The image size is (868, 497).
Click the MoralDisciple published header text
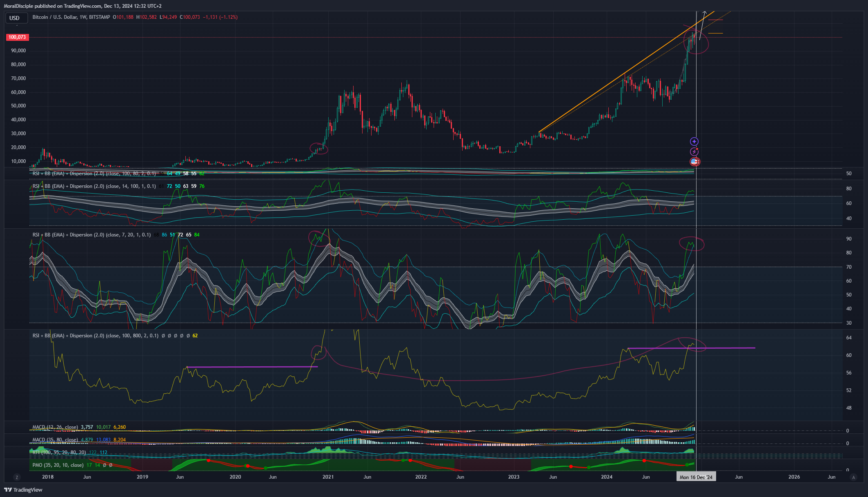(x=82, y=6)
